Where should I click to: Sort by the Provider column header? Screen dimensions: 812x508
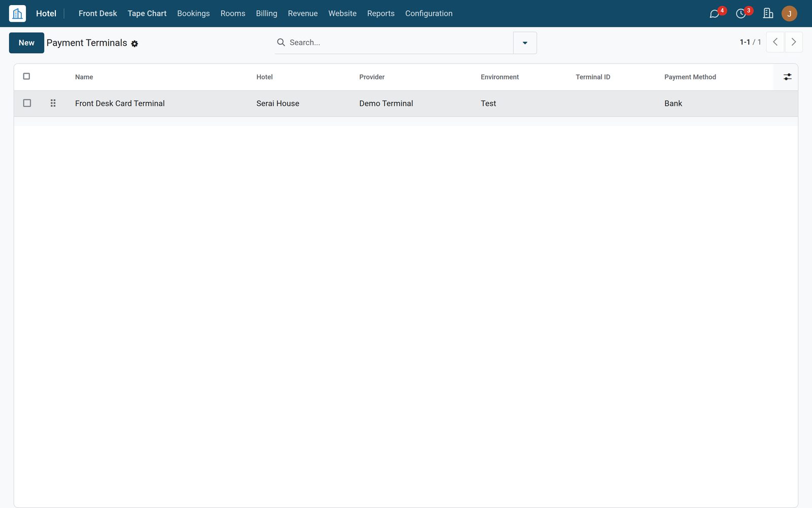click(372, 77)
